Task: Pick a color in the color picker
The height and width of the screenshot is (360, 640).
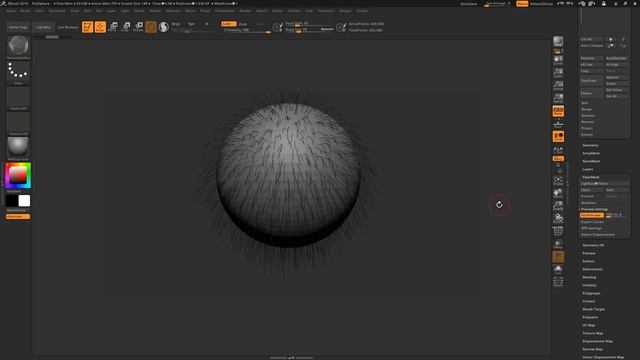Action: tap(18, 176)
